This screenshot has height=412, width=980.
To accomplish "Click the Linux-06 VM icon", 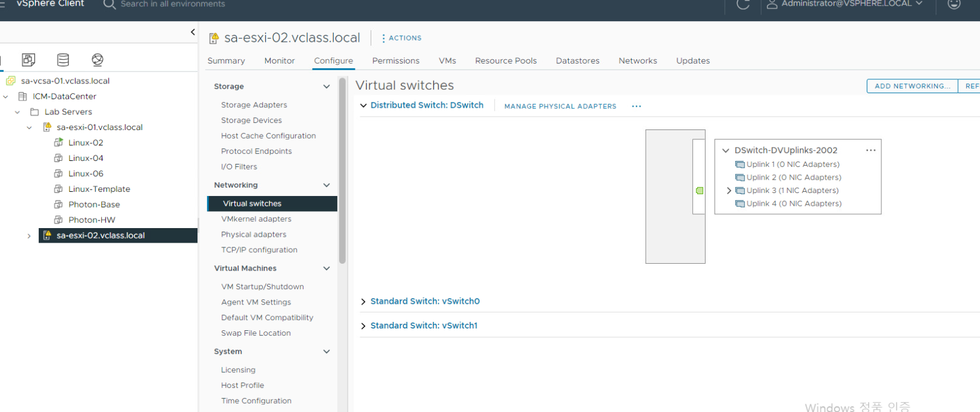I will pos(59,174).
